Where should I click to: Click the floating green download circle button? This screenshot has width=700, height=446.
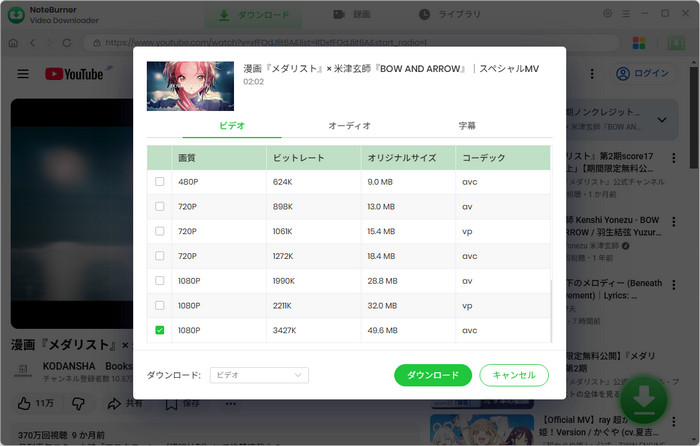click(x=643, y=400)
